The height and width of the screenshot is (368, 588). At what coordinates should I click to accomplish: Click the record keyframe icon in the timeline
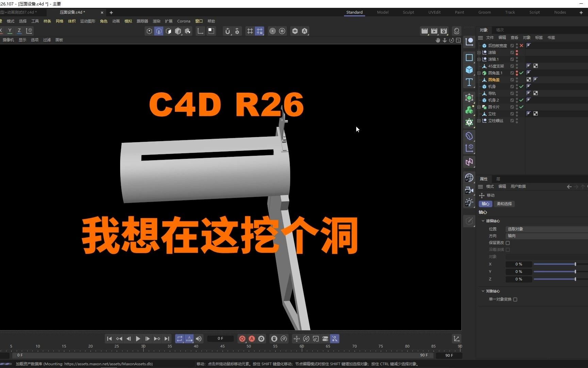[x=242, y=338]
